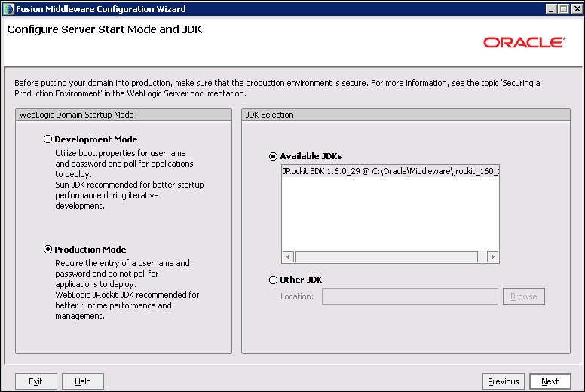Image resolution: width=585 pixels, height=392 pixels.
Task: Select JRockit SDK 1.6.0_29 in the list
Action: coord(388,171)
